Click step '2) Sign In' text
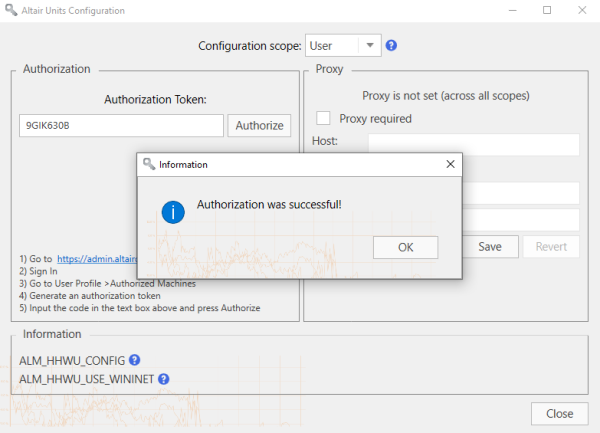600x433 pixels. click(38, 271)
